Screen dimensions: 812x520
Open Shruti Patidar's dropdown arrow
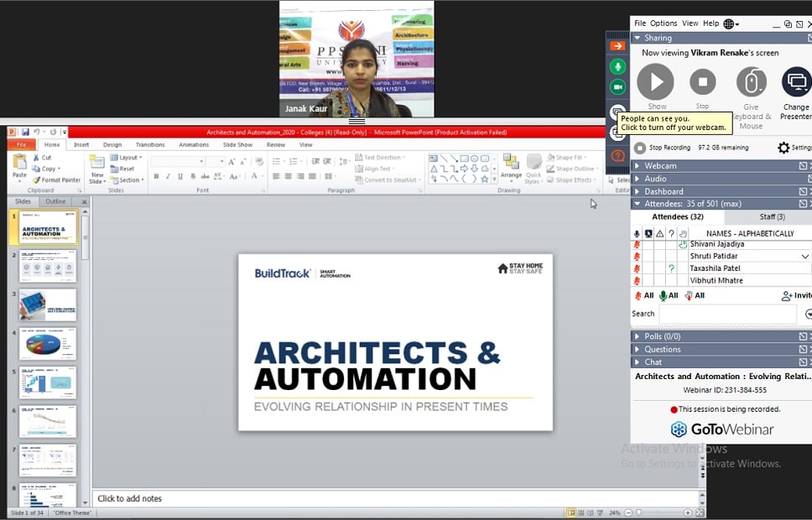tap(804, 257)
